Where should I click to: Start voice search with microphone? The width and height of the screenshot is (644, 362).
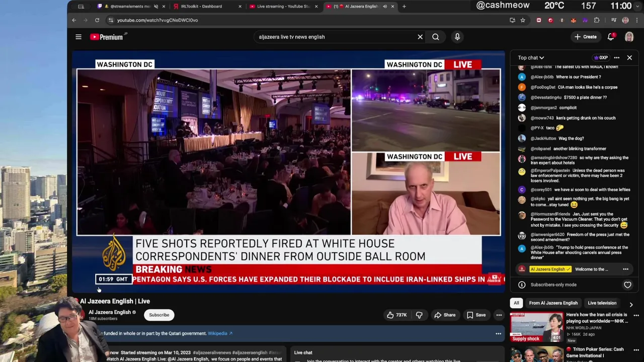[x=457, y=37]
